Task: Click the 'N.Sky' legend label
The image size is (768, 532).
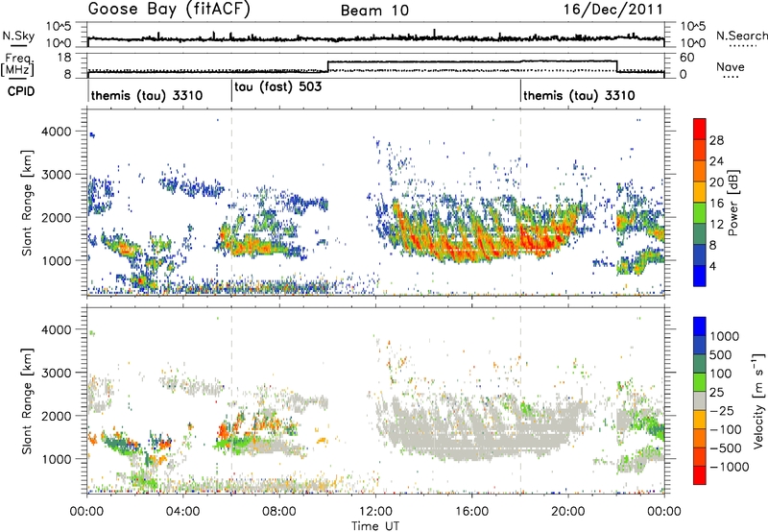Action: point(18,36)
